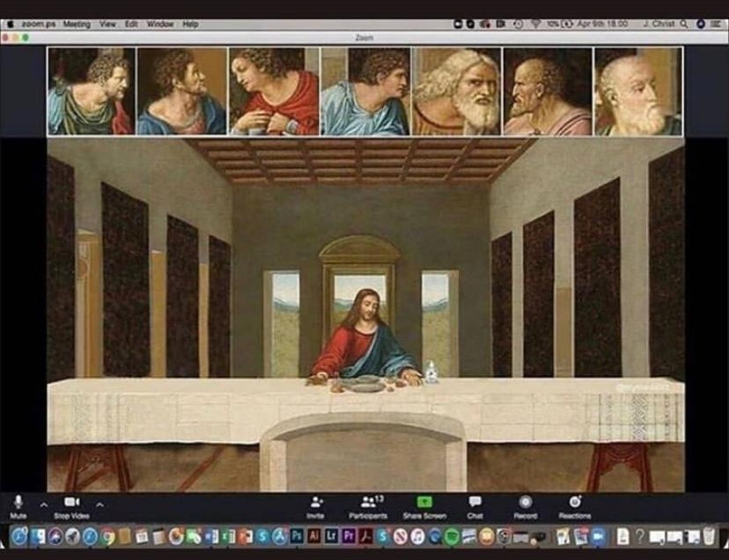Select the leftmost participant video thumbnail
The height and width of the screenshot is (560, 729).
click(x=92, y=92)
